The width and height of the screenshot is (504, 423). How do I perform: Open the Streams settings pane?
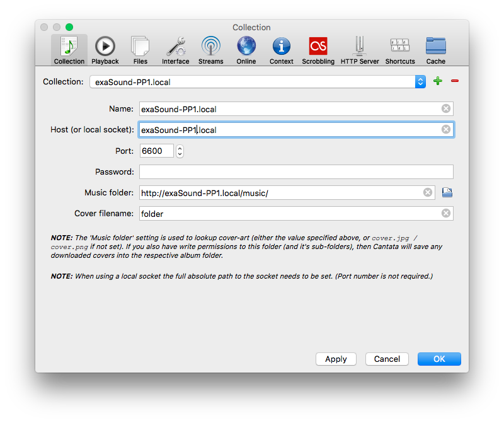211,50
